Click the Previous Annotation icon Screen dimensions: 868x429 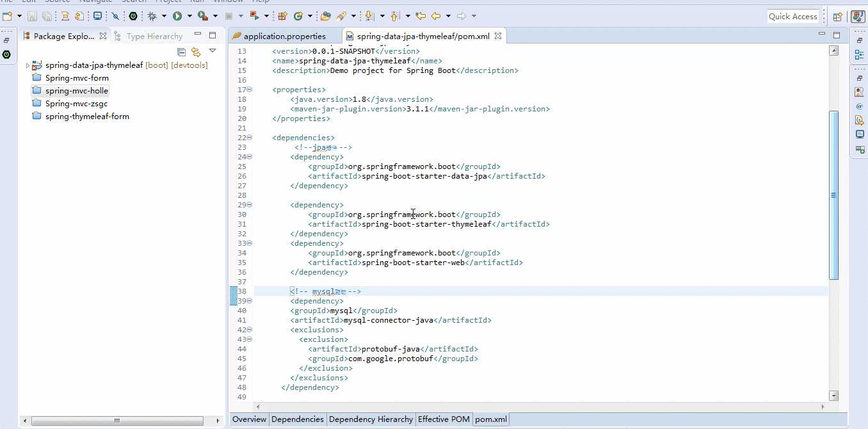point(394,16)
